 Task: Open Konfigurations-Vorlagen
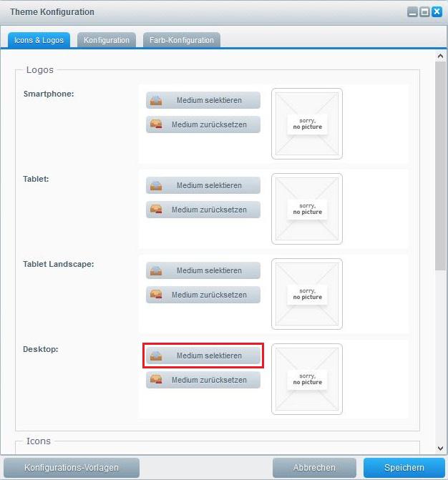(72, 468)
